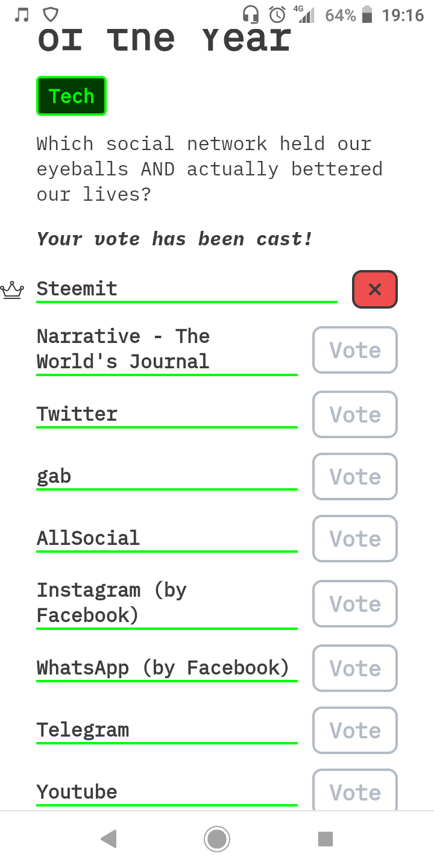Vote for Youtube
Viewport: 434px width, 868px height.
click(x=354, y=790)
